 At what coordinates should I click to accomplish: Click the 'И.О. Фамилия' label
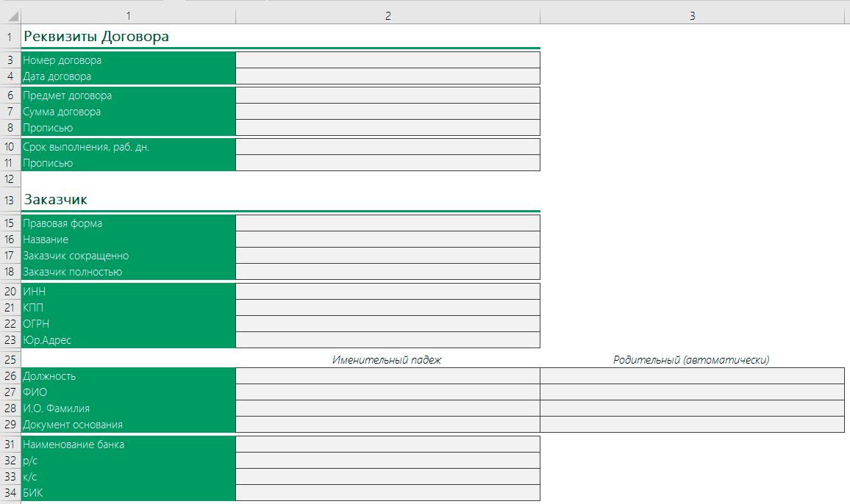click(x=57, y=408)
